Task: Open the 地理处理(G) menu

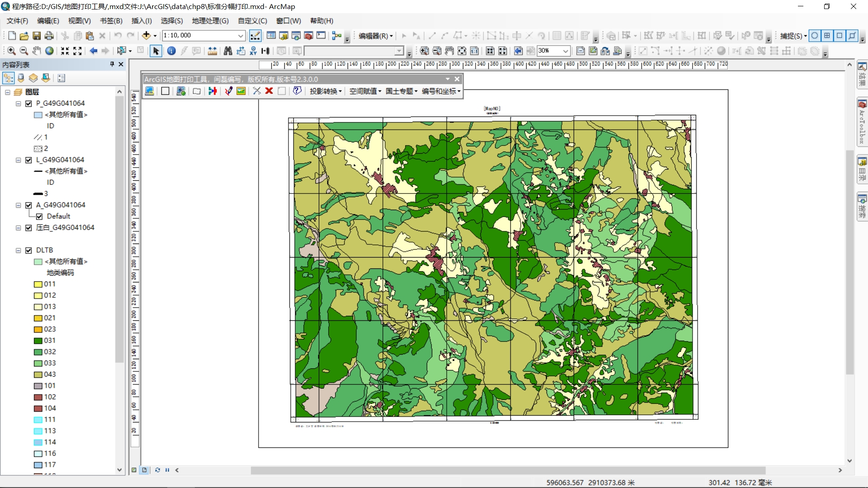Action: tap(210, 21)
